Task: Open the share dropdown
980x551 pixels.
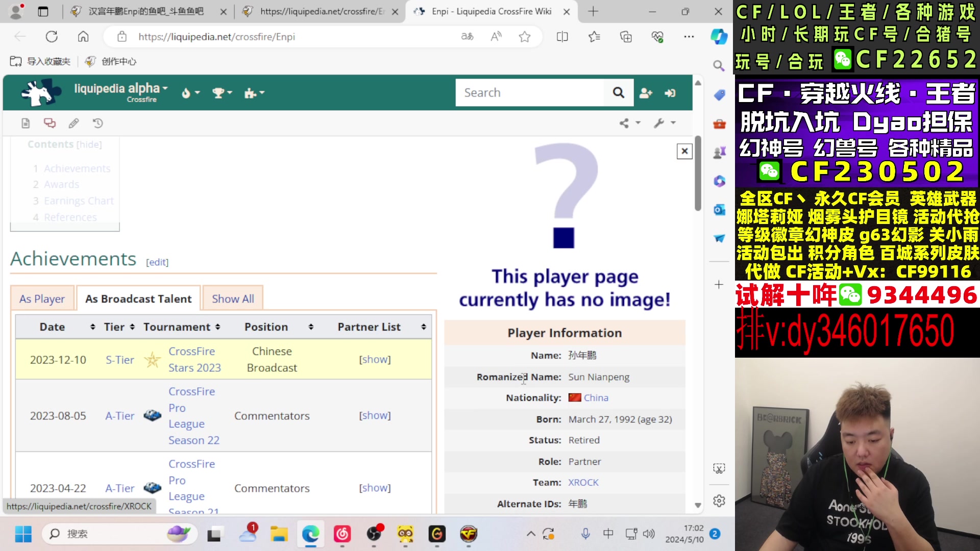Action: coord(630,123)
